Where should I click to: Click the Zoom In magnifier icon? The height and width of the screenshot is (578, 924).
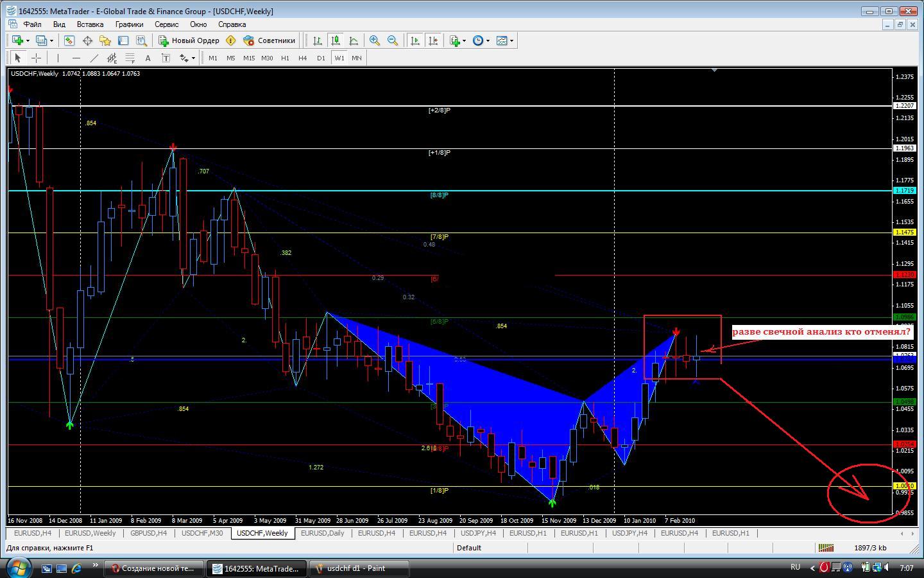[x=375, y=40]
